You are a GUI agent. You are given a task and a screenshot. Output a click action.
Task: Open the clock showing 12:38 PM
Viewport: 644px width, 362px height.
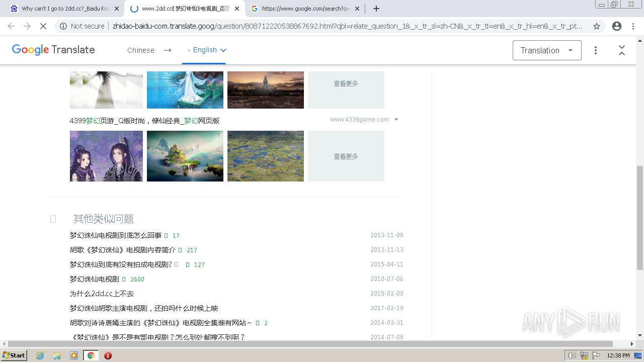point(618,355)
